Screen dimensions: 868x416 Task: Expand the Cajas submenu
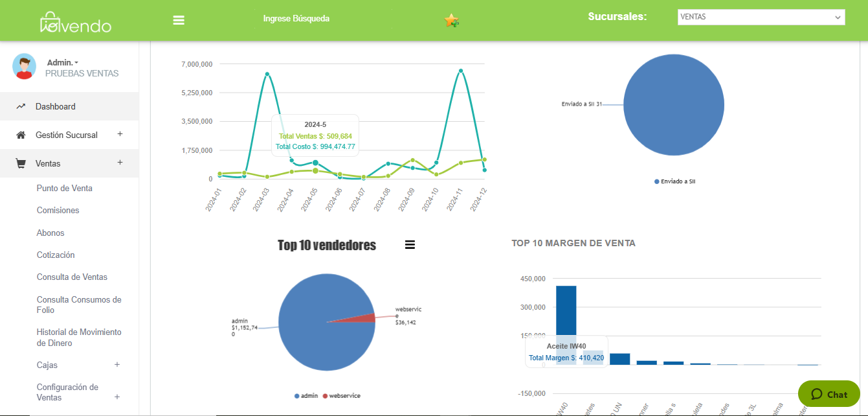(117, 365)
